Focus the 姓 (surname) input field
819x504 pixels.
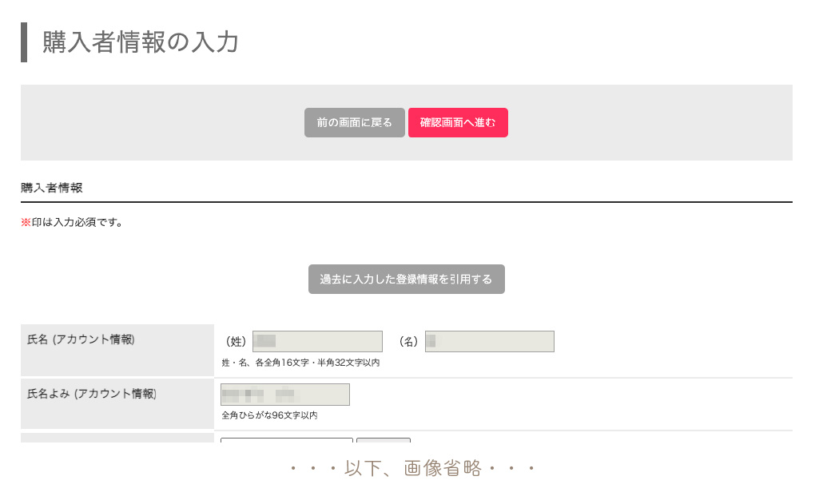coord(317,341)
